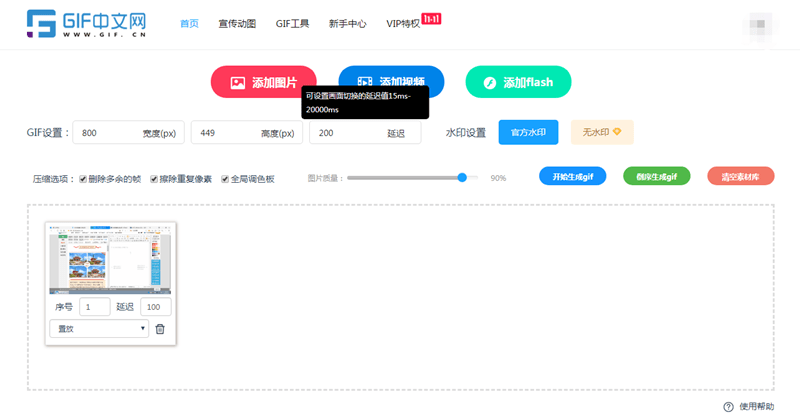
Task: Select the uploaded screenshot thumbnail
Action: coord(110,259)
